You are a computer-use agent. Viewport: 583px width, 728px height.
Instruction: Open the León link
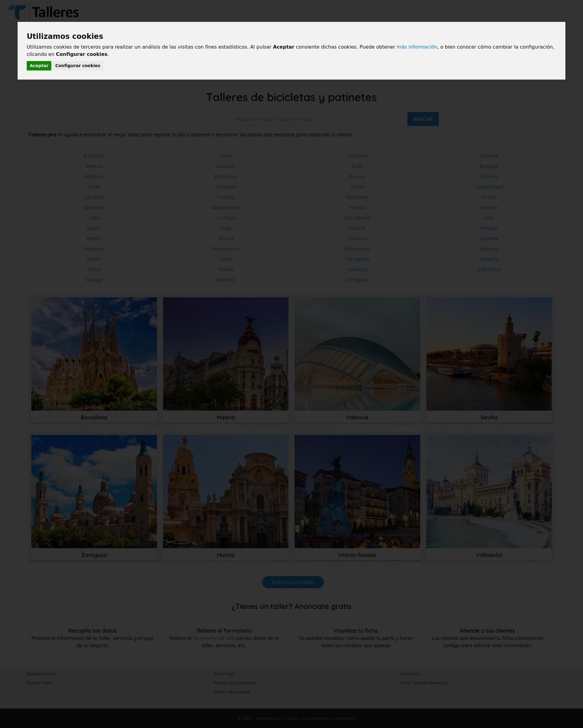(489, 218)
